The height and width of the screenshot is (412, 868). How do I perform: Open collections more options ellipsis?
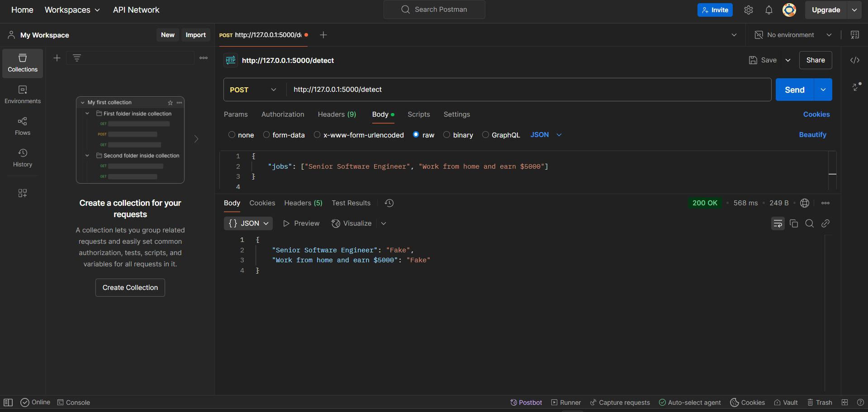pos(204,58)
